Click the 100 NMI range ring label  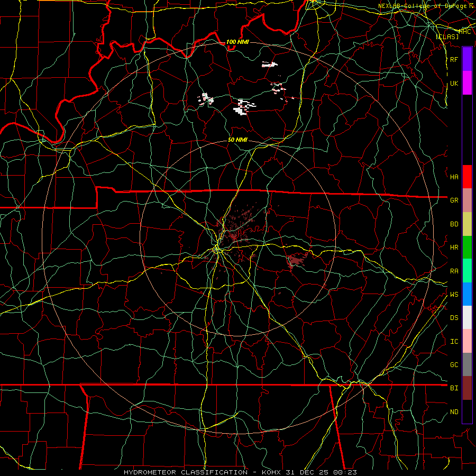237,42
